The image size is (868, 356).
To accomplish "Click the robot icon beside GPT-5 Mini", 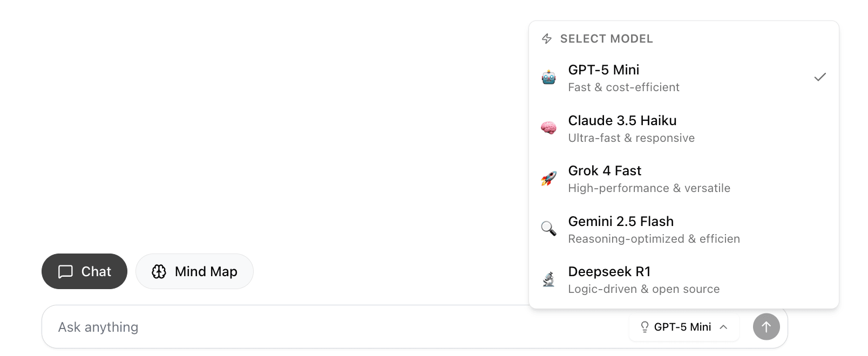I will point(548,78).
